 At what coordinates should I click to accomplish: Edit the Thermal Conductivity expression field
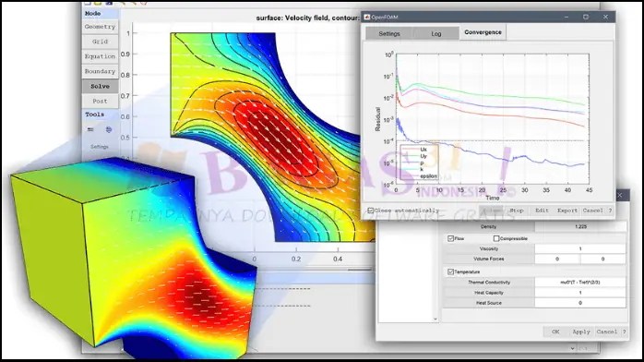[x=580, y=283]
